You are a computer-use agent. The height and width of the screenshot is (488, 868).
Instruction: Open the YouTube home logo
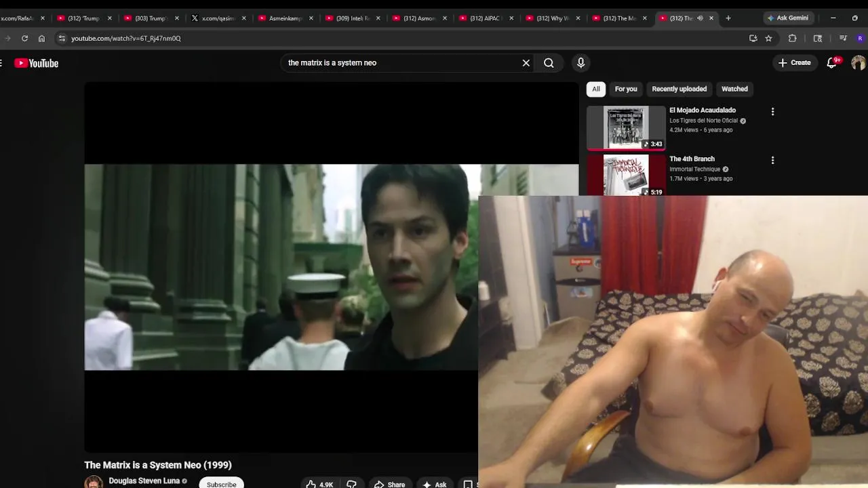coord(37,63)
